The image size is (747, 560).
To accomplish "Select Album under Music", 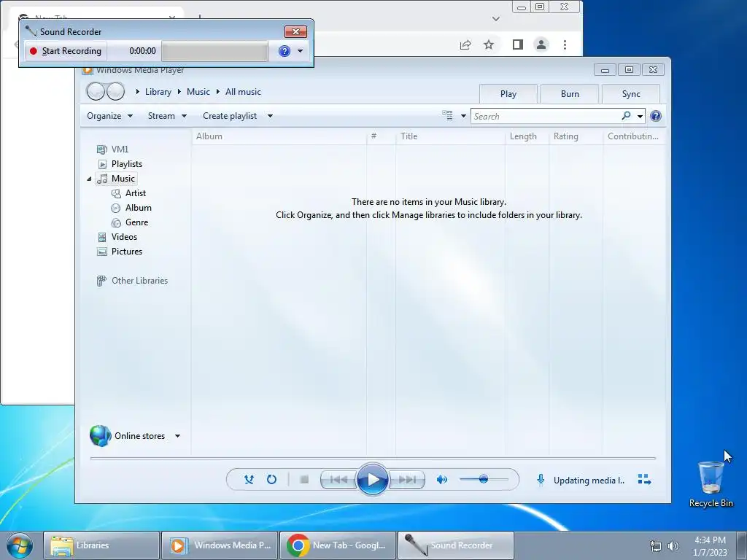I will pyautogui.click(x=131, y=208).
